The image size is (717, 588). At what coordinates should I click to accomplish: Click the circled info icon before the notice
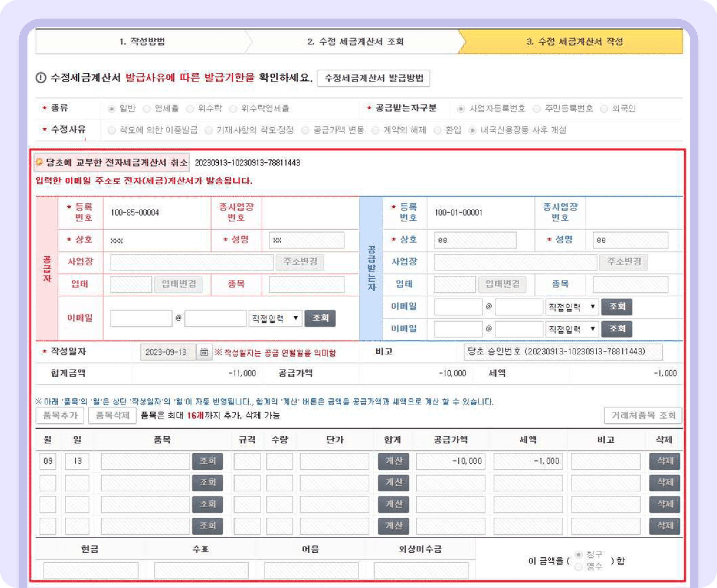[40, 78]
